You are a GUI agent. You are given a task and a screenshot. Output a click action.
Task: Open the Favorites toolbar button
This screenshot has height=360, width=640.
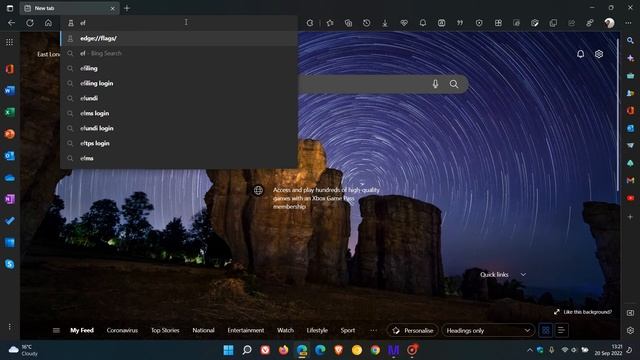tap(330, 23)
